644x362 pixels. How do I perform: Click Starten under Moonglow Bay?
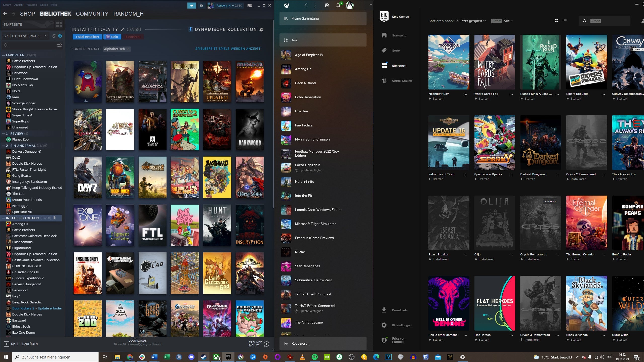(x=436, y=99)
